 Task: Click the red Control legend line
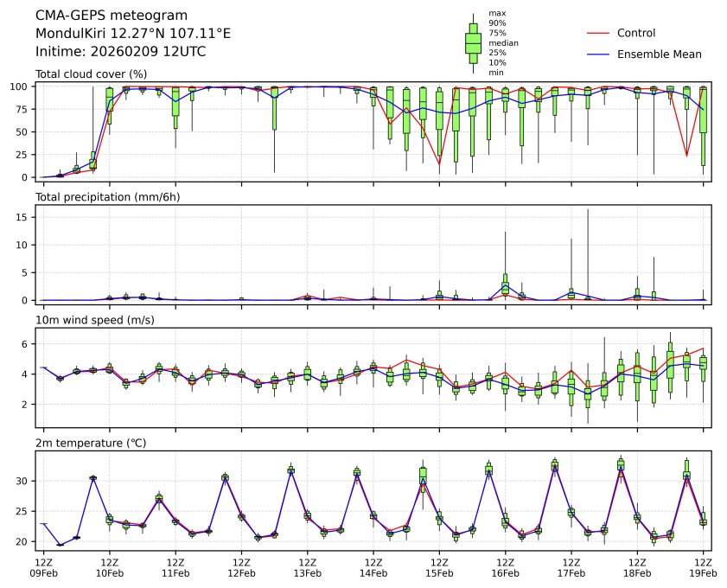click(599, 33)
